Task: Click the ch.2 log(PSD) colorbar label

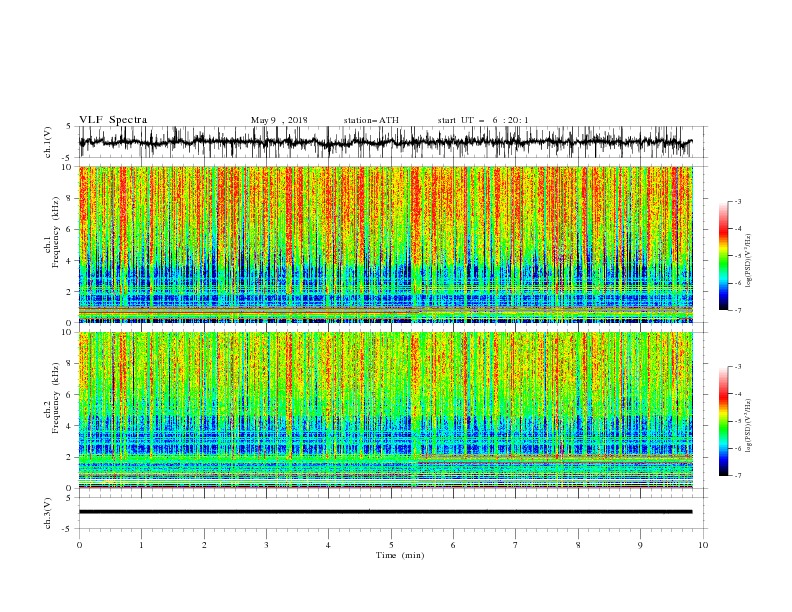Action: click(749, 426)
